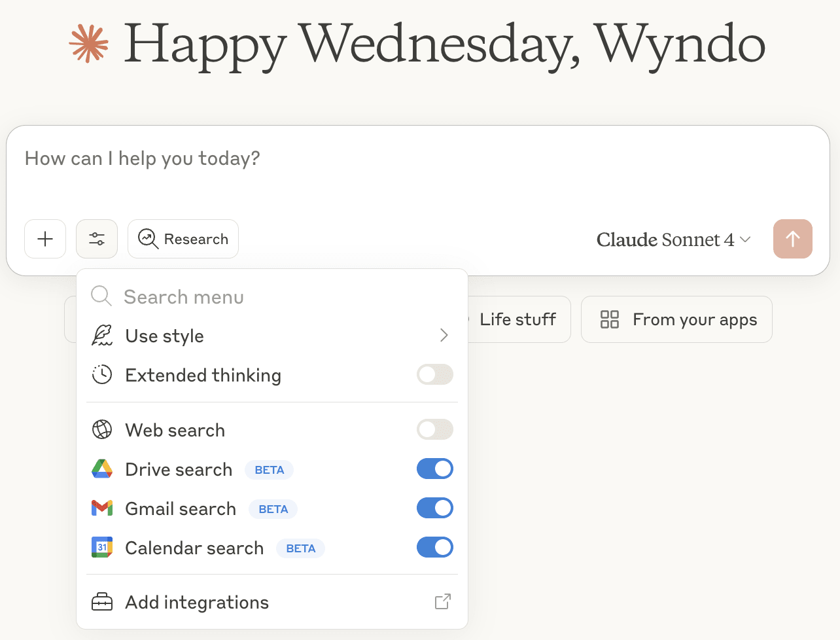Enable the Extended thinking toggle
840x640 pixels.
pos(434,375)
